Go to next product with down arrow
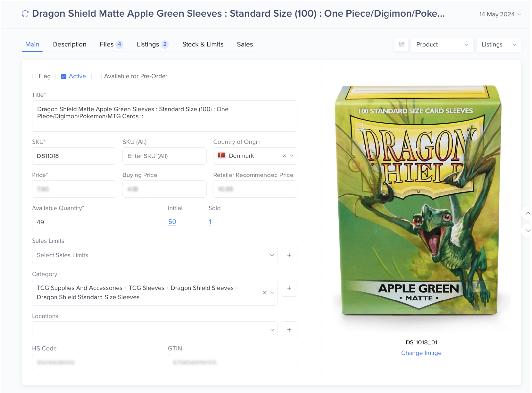The width and height of the screenshot is (532, 393). click(x=527, y=230)
